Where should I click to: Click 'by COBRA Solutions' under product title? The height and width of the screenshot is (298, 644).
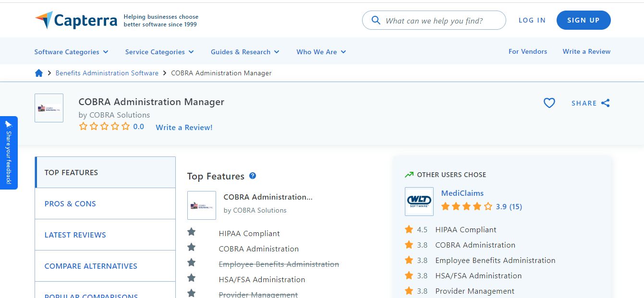(114, 115)
